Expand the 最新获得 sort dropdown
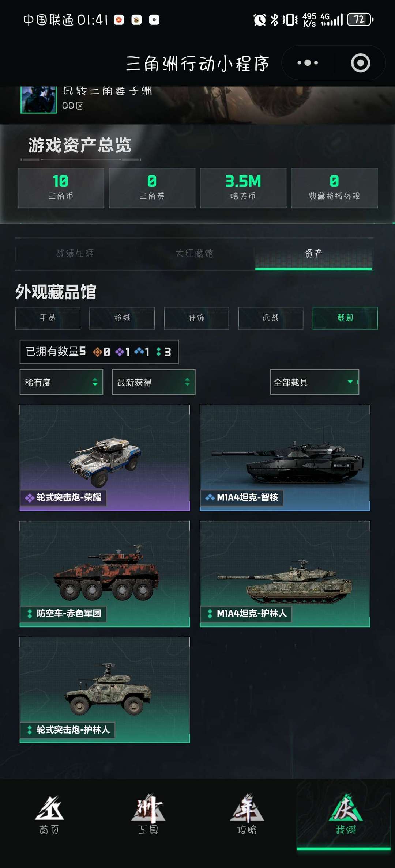The width and height of the screenshot is (395, 868). 154,382
